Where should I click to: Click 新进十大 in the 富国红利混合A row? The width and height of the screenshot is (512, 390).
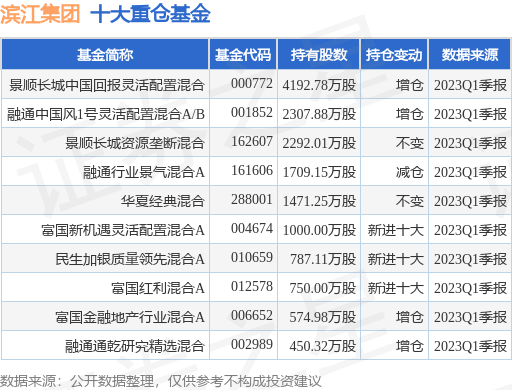click(396, 288)
